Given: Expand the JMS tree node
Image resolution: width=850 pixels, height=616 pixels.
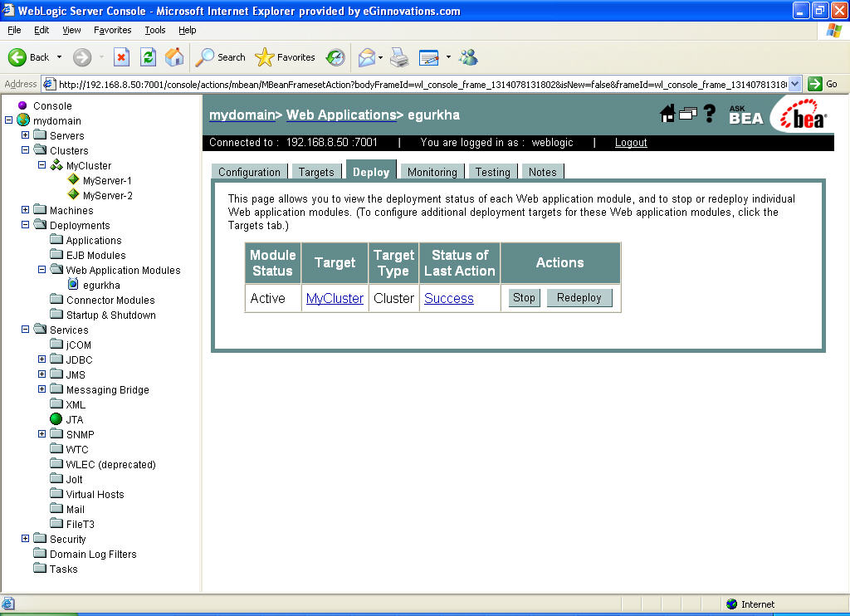Looking at the screenshot, I should (x=42, y=374).
